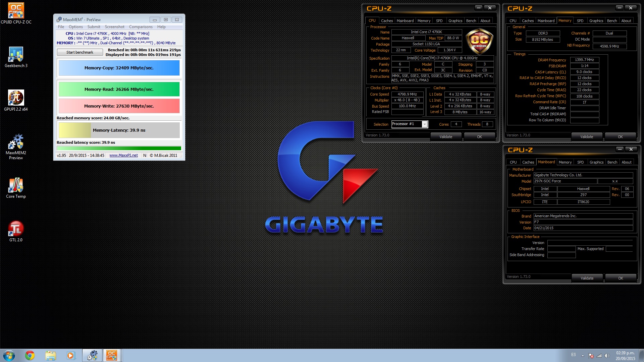The height and width of the screenshot is (362, 644).
Task: Open File menu in MaxxMEM2
Action: (61, 27)
